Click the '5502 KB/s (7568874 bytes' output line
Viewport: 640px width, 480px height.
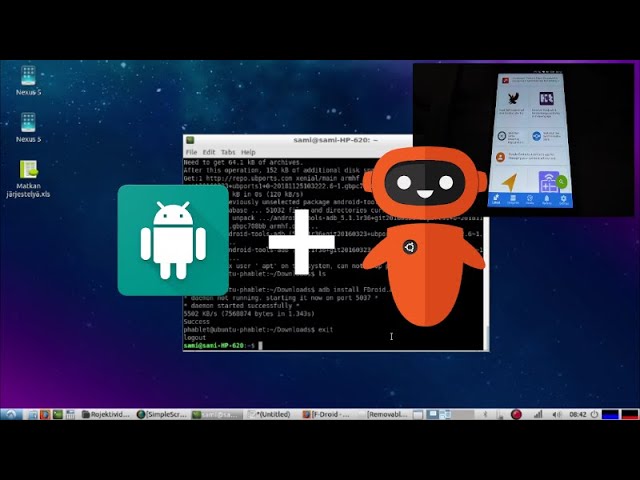click(249, 314)
